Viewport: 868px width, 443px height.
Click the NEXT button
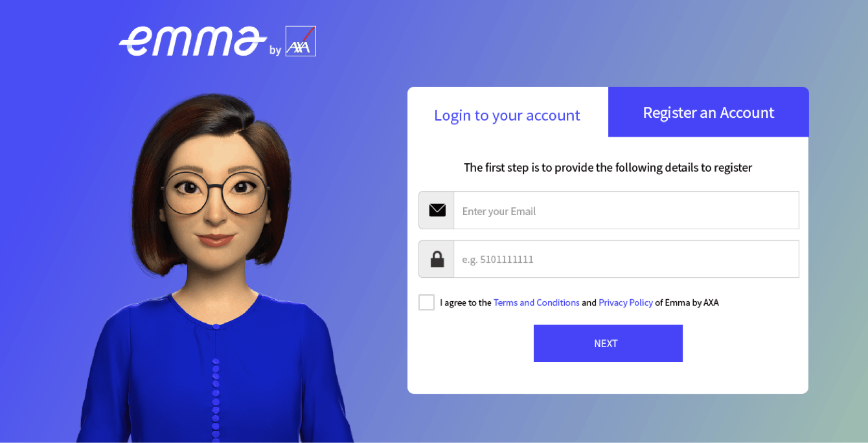click(x=608, y=343)
